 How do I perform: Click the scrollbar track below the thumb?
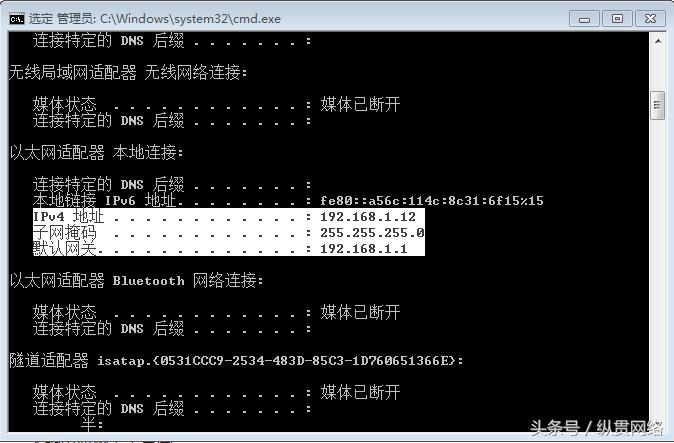click(x=658, y=275)
